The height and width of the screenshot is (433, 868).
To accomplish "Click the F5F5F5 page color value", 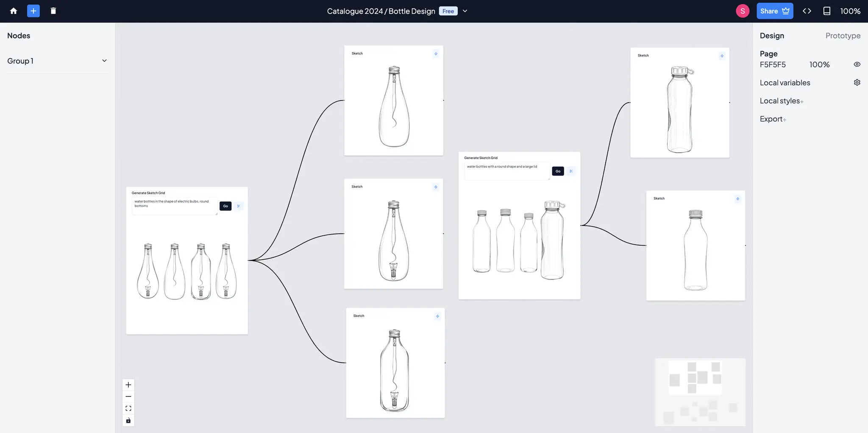I will tap(773, 64).
